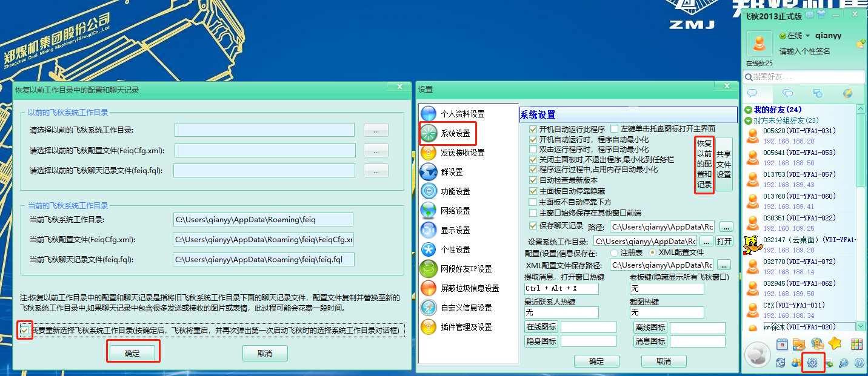Open the magnifier search icon in bottom toolbar
The height and width of the screenshot is (376, 868).
point(843,363)
